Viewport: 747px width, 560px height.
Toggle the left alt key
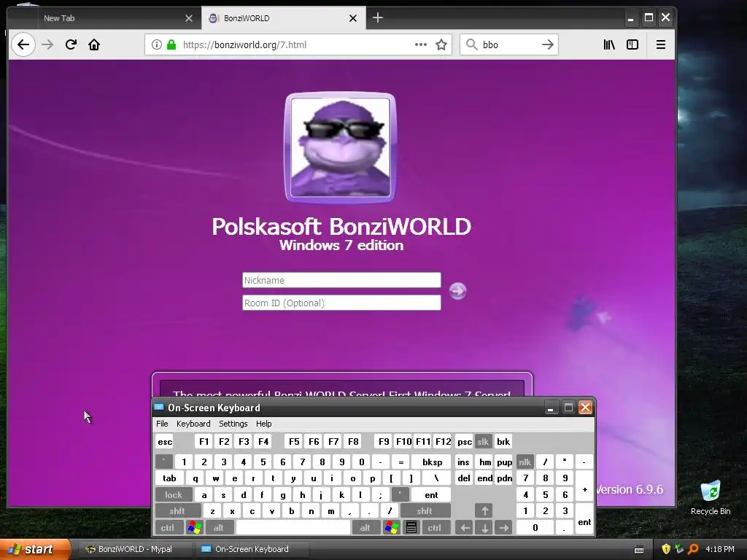tap(219, 528)
